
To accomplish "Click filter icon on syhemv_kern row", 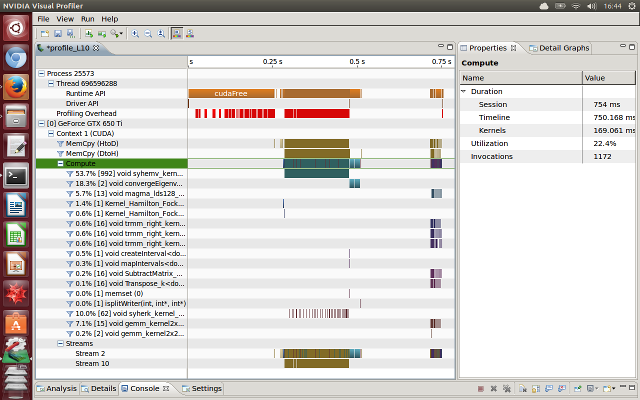I will (70, 173).
